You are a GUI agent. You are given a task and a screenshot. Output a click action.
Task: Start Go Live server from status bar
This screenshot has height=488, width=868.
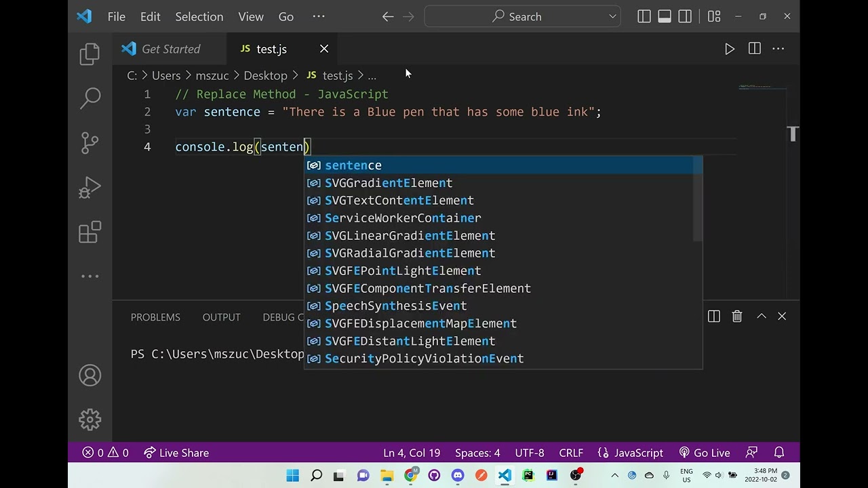click(705, 453)
